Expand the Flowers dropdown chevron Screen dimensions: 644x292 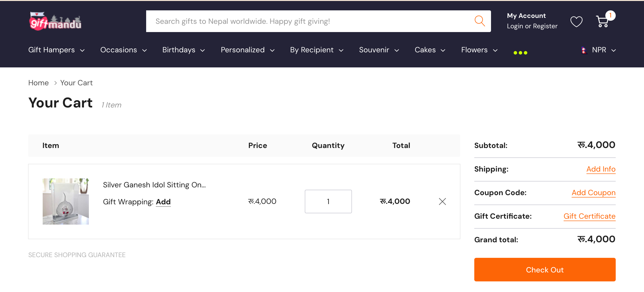tap(495, 50)
